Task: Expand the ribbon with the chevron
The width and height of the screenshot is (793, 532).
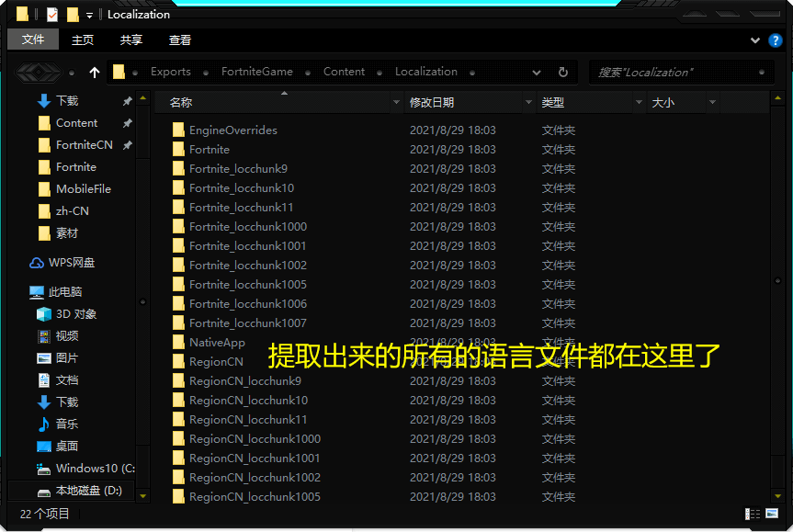Action: (x=755, y=40)
